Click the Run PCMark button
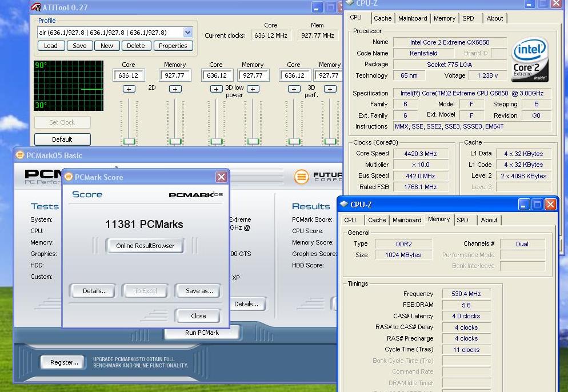This screenshot has height=392, width=568. [x=202, y=333]
